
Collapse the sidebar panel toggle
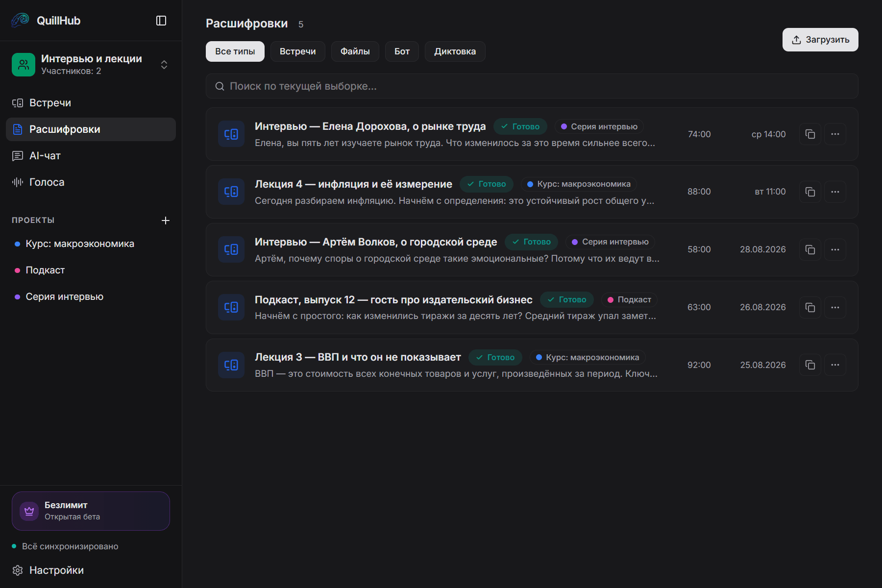(161, 21)
